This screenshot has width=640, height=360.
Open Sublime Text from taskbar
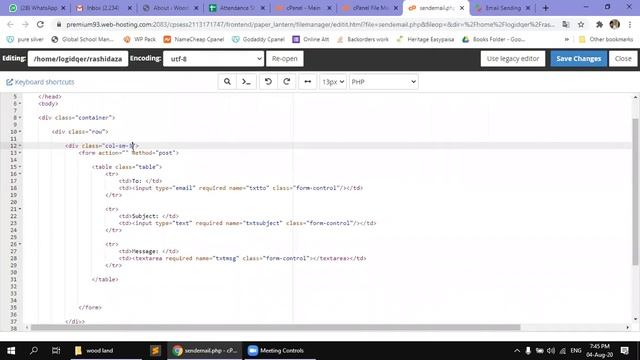pyautogui.click(x=155, y=351)
